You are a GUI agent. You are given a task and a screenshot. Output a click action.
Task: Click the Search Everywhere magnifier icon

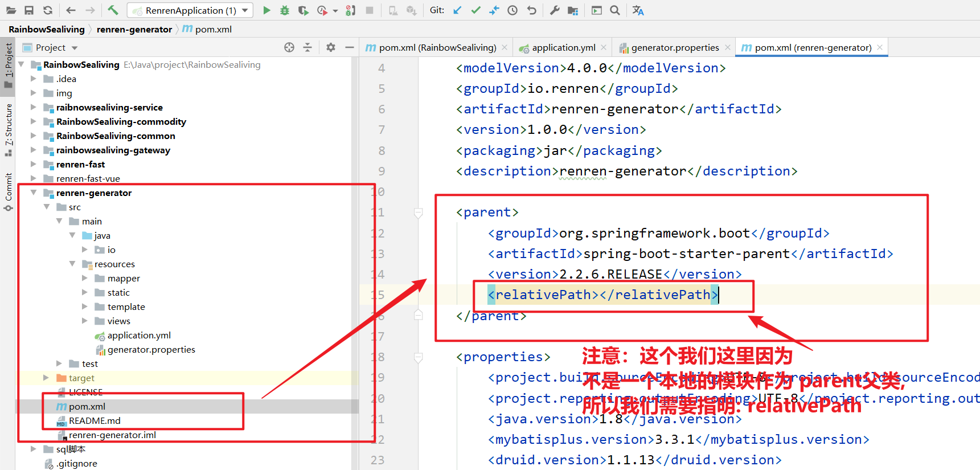coord(615,10)
